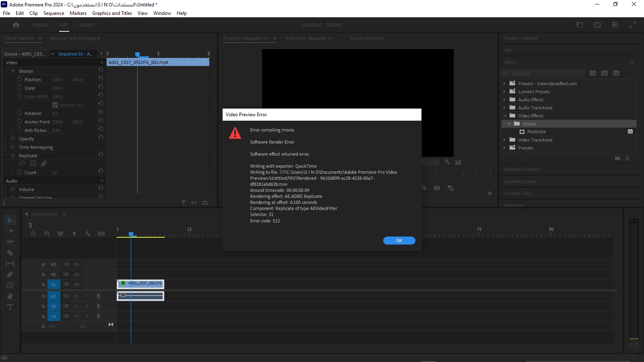Click the full-screen maximize video icon
The image size is (644, 362).
coord(633,25)
